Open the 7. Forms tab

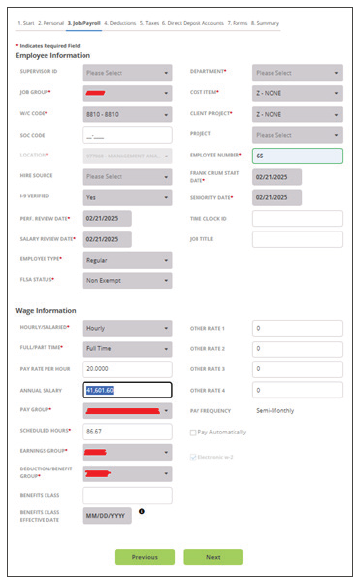(237, 23)
